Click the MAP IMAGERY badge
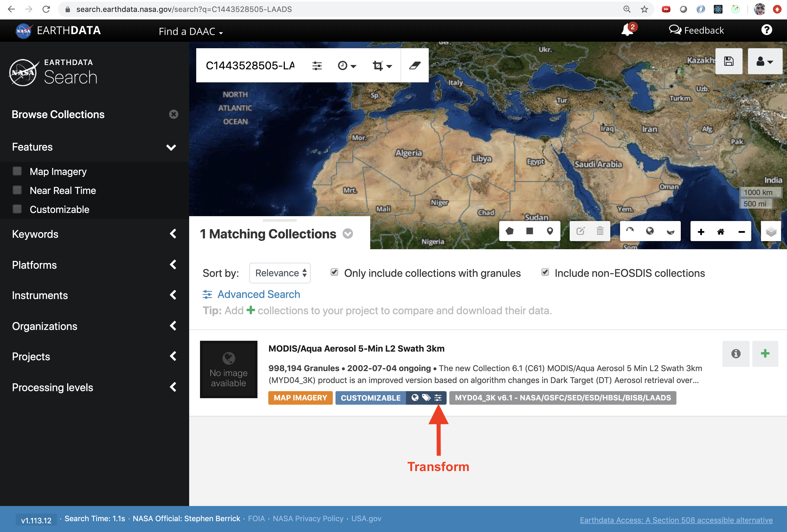Image resolution: width=787 pixels, height=532 pixels. 300,398
